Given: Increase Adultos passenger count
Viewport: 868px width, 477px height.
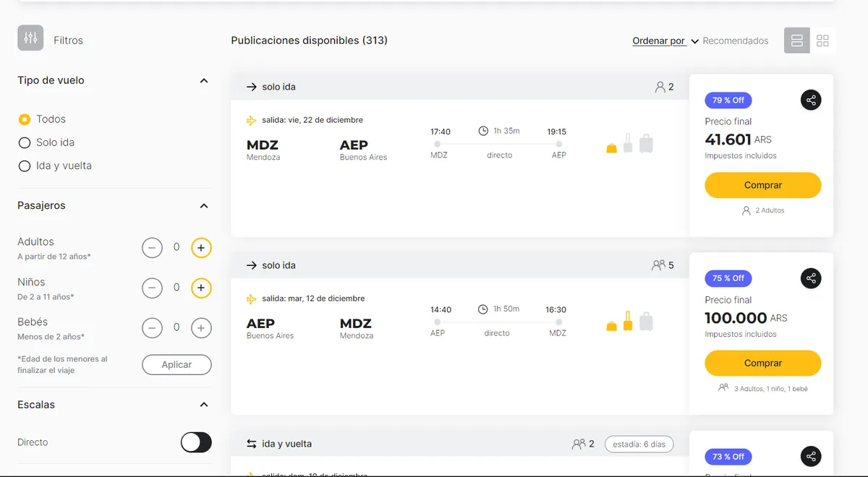Looking at the screenshot, I should 201,248.
